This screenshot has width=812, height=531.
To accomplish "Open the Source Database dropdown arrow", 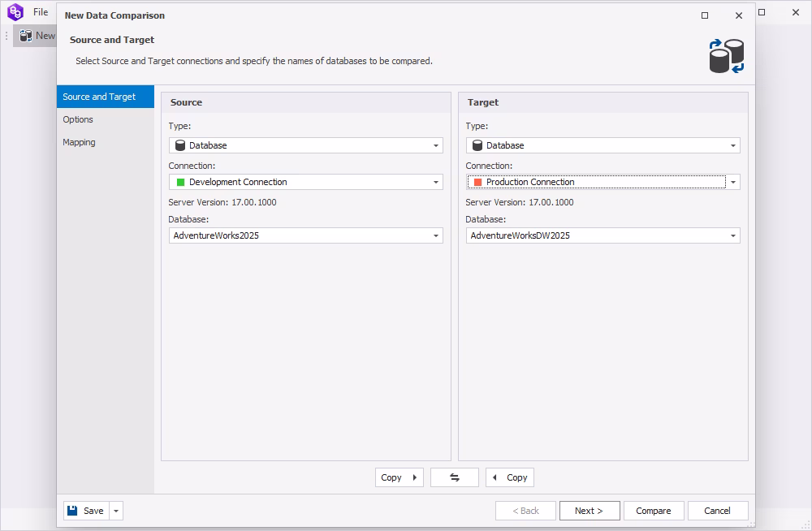I will click(x=436, y=236).
